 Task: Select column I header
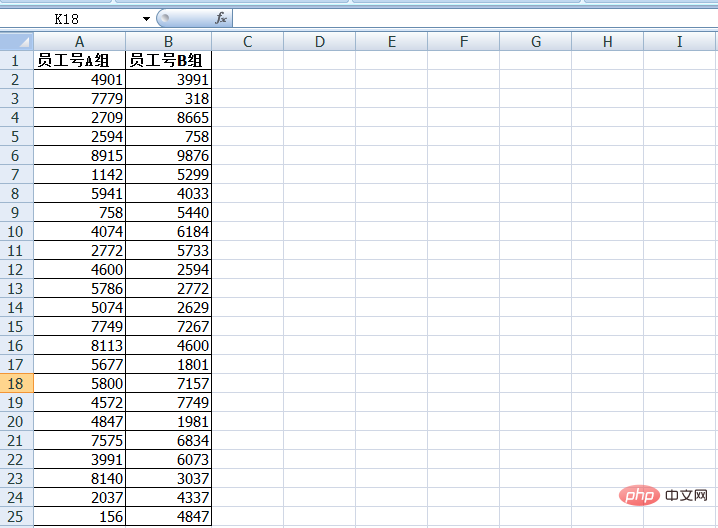680,42
